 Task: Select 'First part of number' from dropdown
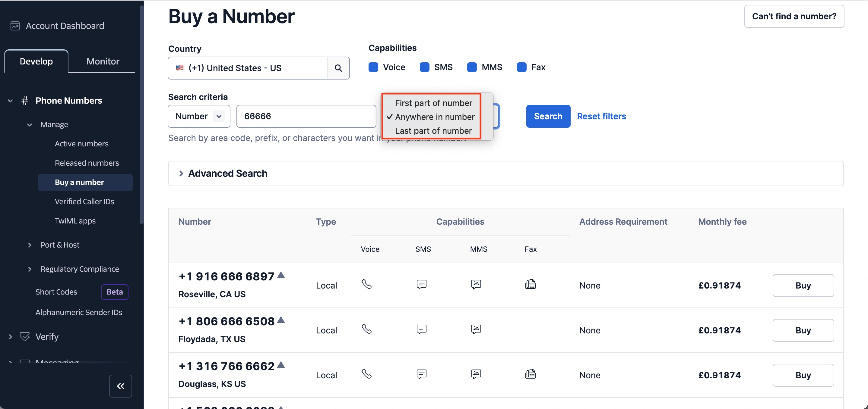433,102
